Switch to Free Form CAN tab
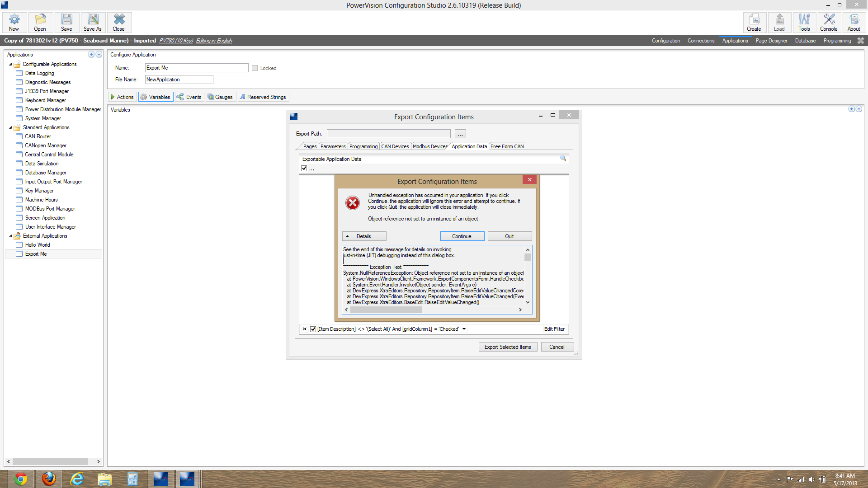 coord(507,146)
